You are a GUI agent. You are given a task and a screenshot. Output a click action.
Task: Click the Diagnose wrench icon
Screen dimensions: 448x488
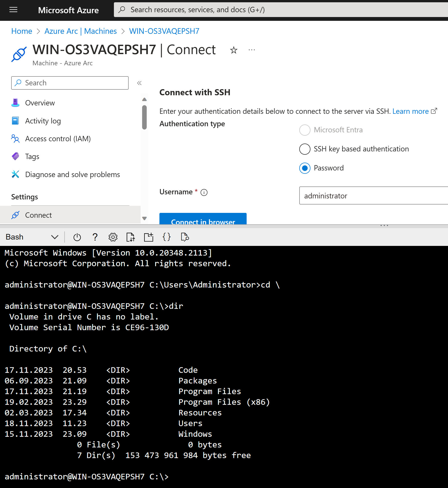click(x=16, y=174)
